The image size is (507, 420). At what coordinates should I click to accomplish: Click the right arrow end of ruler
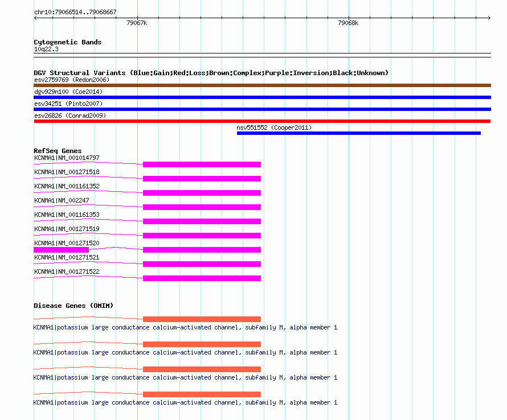point(489,18)
